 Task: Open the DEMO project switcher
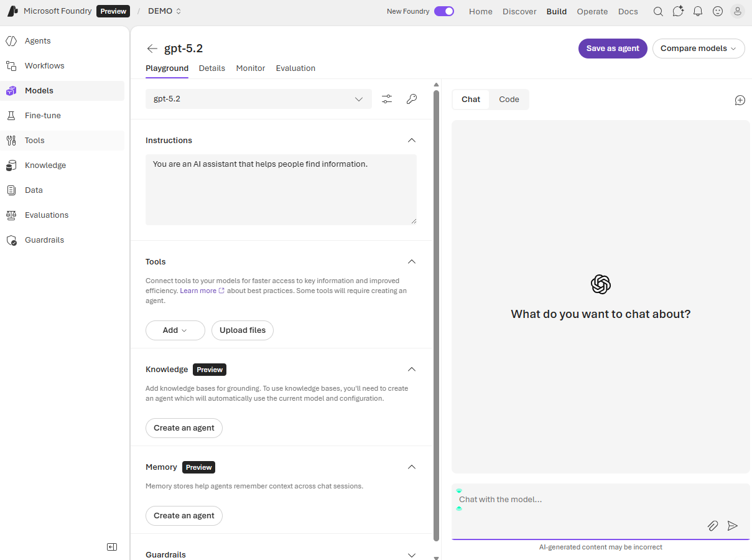(x=165, y=11)
